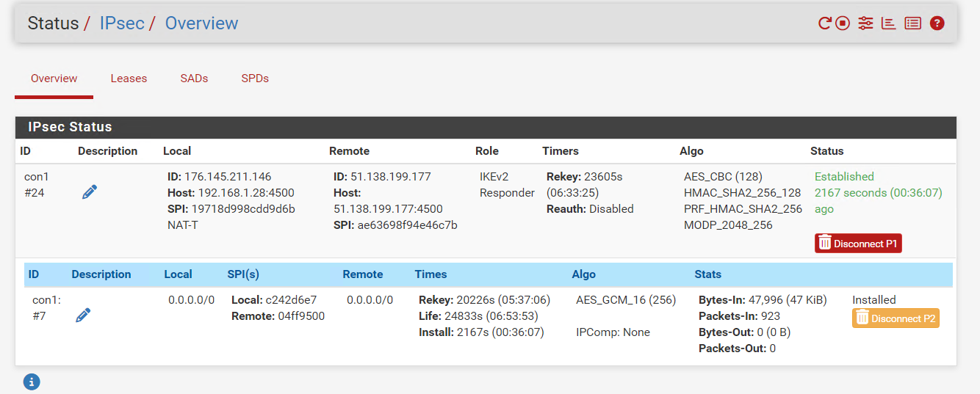Click remote SPI ae63698f94e46c7b
The width and height of the screenshot is (980, 394).
click(395, 225)
